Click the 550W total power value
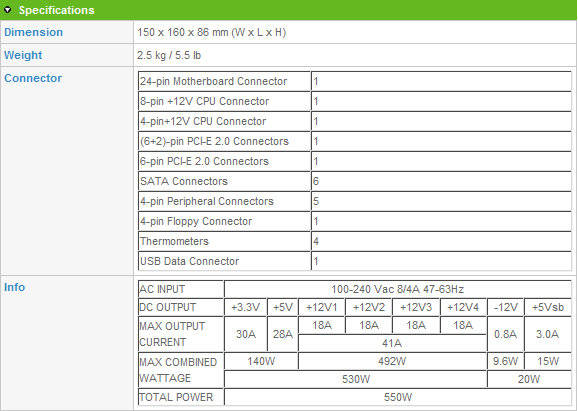The height and width of the screenshot is (411, 578). tap(398, 397)
